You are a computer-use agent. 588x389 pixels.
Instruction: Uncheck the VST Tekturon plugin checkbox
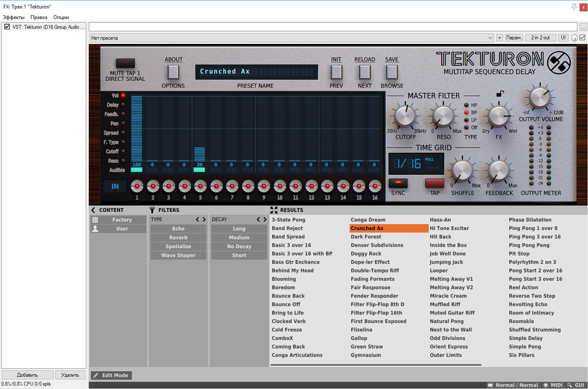pyautogui.click(x=7, y=27)
